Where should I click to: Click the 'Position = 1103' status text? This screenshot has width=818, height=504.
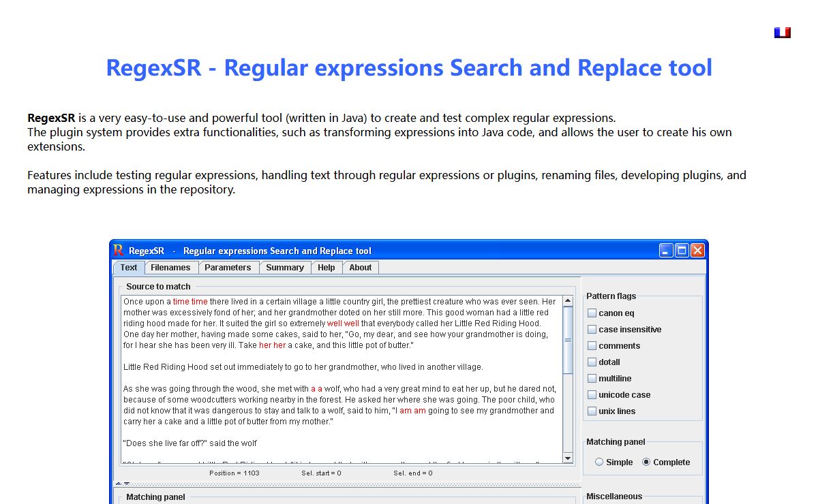coord(234,473)
